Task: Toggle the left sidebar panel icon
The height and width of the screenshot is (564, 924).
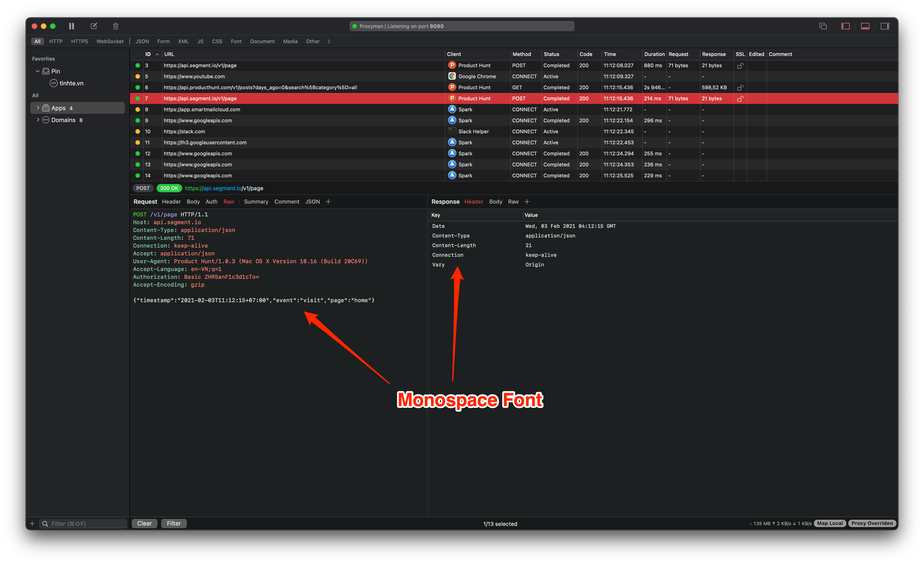Action: point(845,26)
